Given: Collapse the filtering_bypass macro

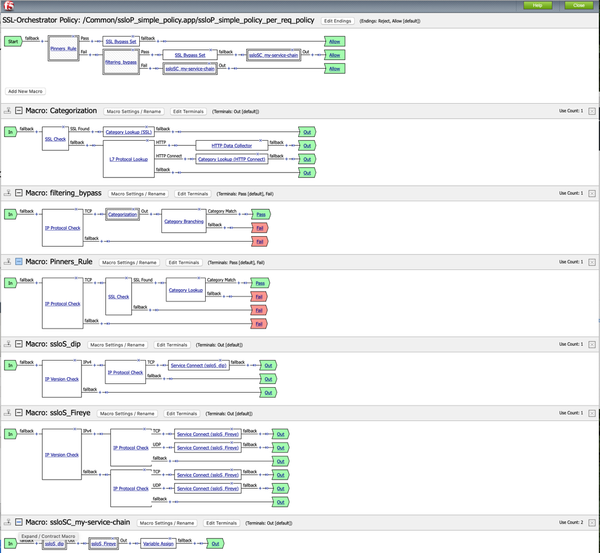Looking at the screenshot, I should pyautogui.click(x=19, y=193).
